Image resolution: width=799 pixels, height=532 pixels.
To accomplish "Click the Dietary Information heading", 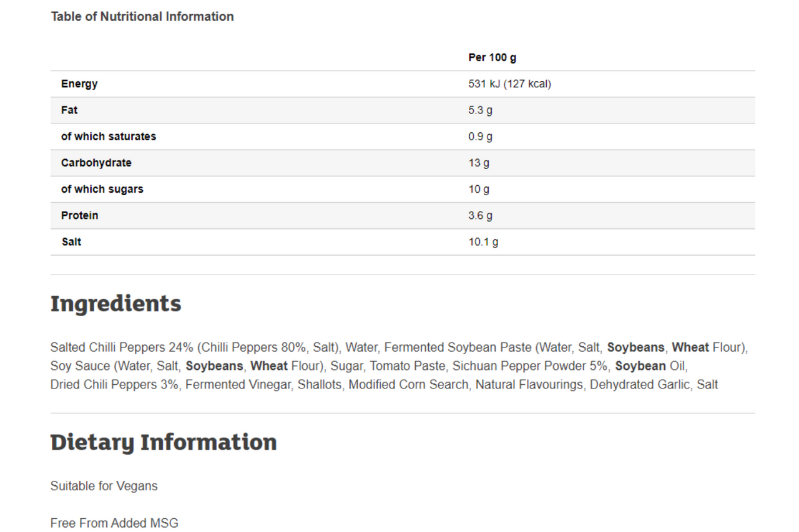I will 164,442.
